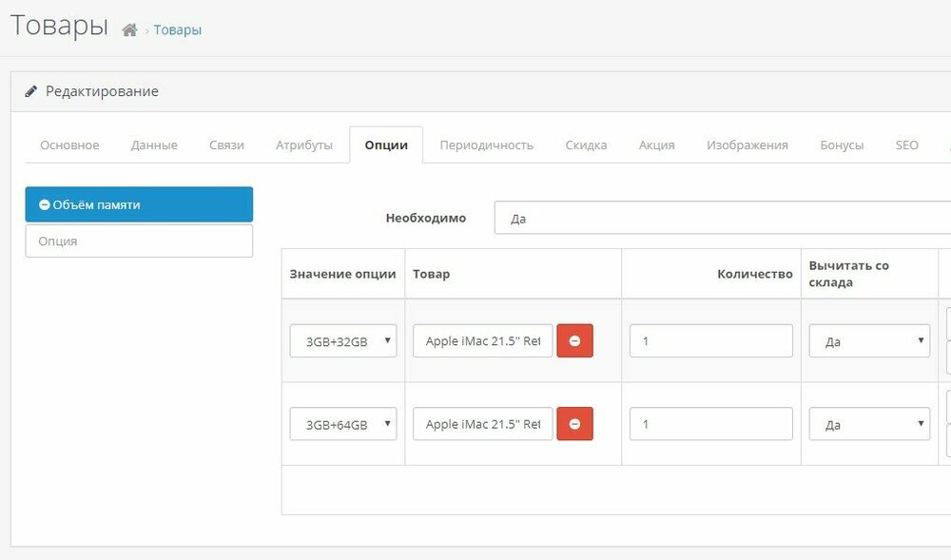Switch to the Акция tab
Image resolution: width=951 pixels, height=560 pixels.
coord(657,145)
